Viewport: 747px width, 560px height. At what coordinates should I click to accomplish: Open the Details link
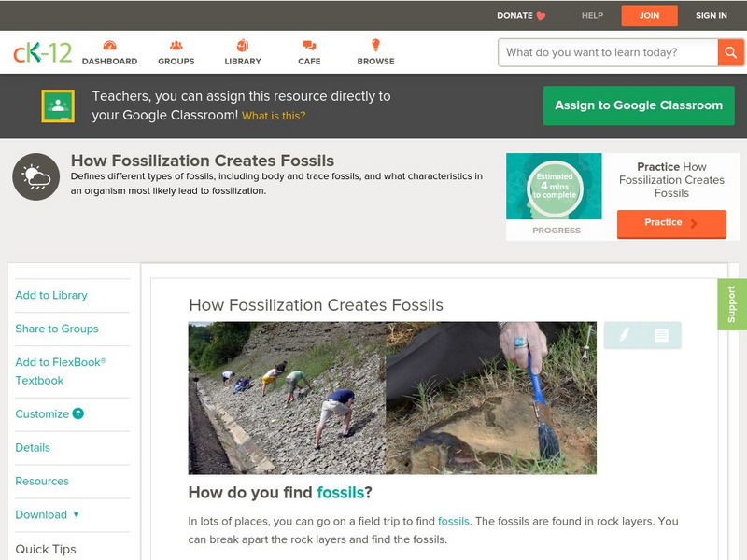click(x=33, y=448)
